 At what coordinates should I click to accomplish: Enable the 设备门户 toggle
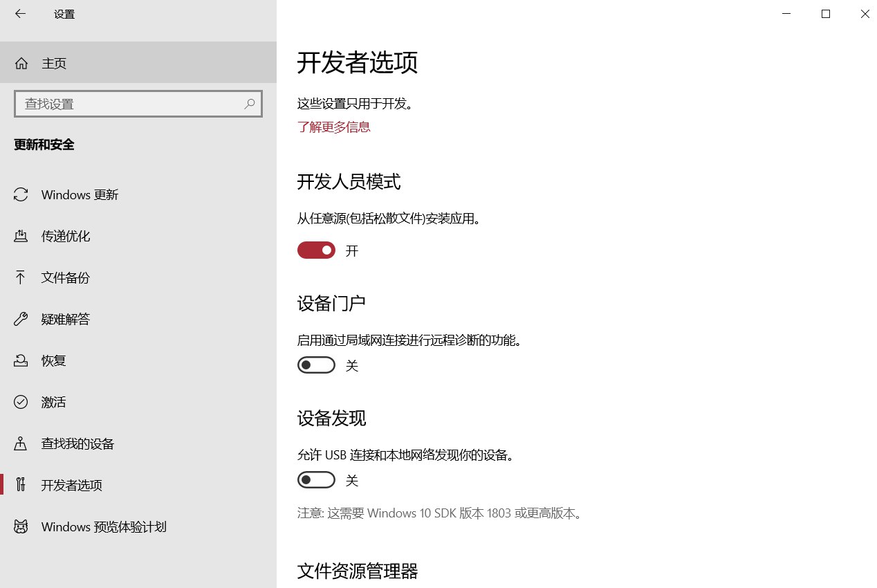point(316,365)
